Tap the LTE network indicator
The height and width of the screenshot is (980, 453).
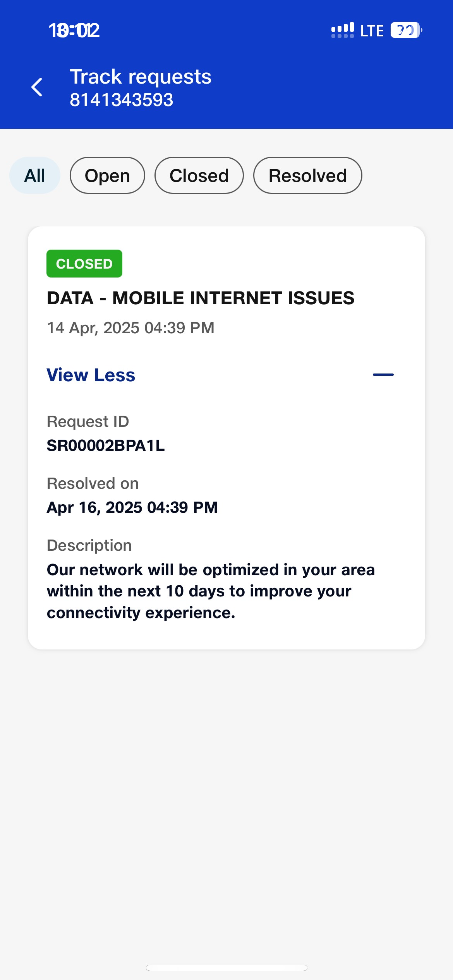click(372, 31)
